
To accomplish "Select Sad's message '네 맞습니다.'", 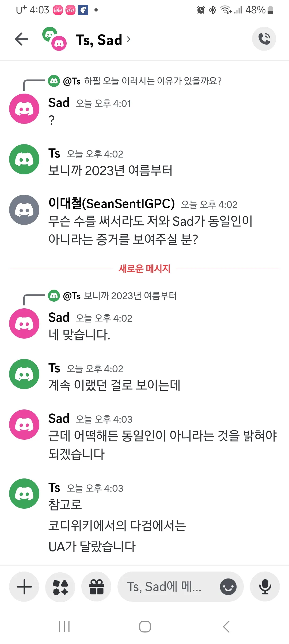I will pos(80,335).
